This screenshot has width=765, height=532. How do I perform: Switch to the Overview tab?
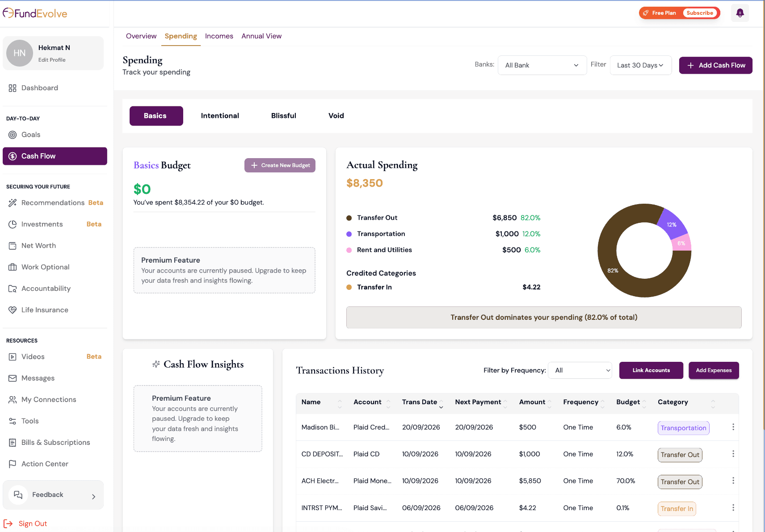tap(141, 36)
